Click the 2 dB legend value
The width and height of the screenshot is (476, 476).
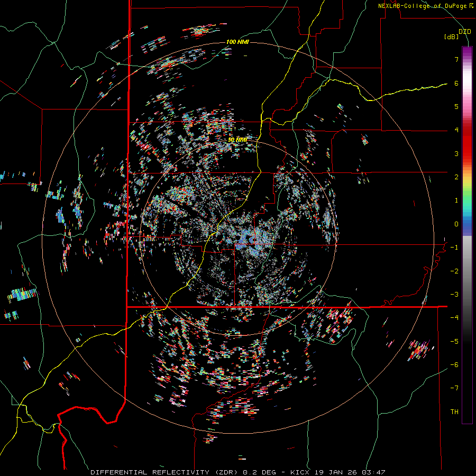click(456, 177)
